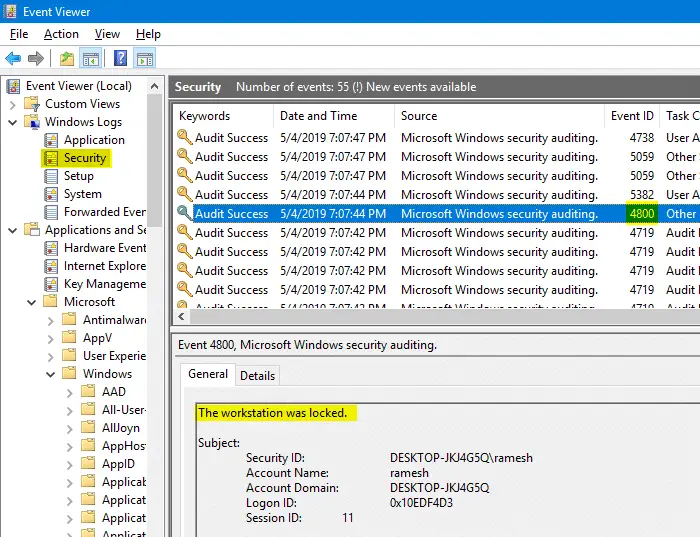Open the View menu
Screen dimensions: 700x537
click(x=107, y=34)
